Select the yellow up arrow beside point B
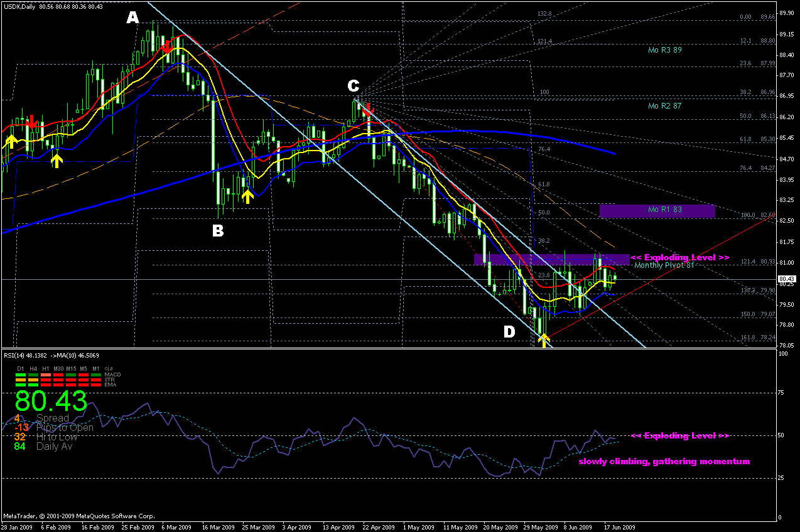The image size is (800, 532). [247, 196]
